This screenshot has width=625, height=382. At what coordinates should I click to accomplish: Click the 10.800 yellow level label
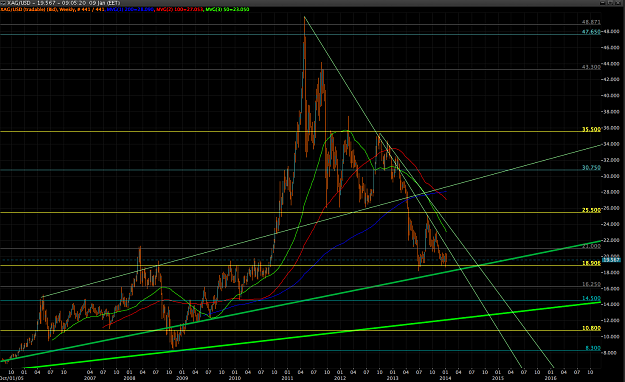pos(591,328)
